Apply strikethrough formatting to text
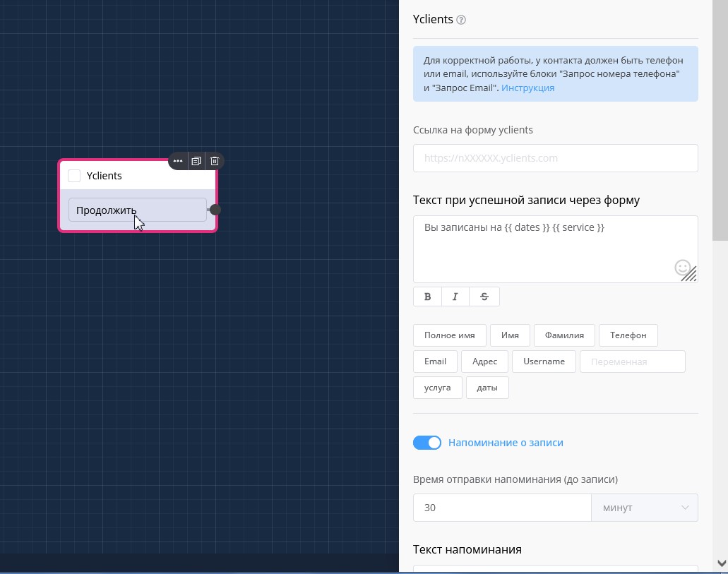 point(484,297)
